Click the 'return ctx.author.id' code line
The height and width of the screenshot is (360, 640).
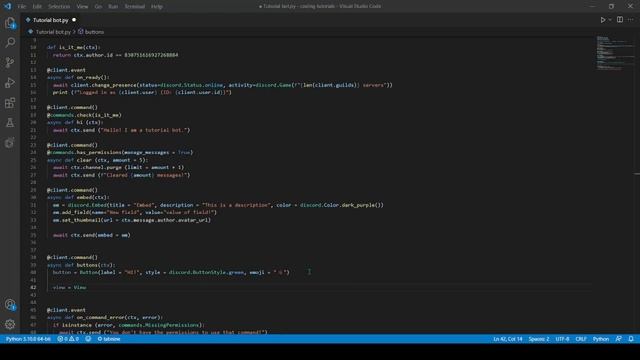[116, 55]
